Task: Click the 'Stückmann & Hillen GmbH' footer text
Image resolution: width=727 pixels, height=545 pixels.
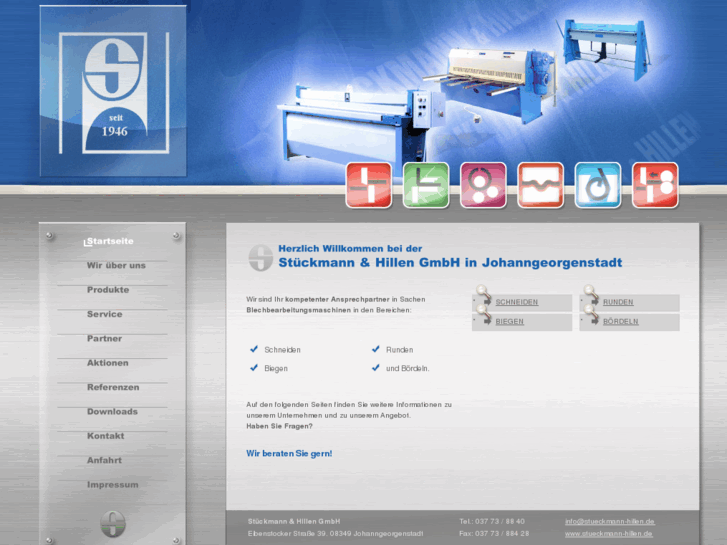Action: click(294, 521)
